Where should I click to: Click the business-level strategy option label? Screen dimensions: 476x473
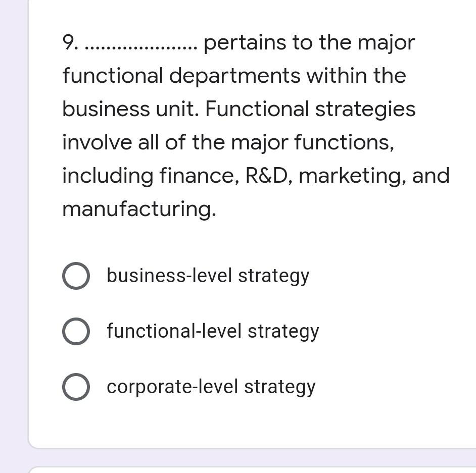pyautogui.click(x=208, y=276)
